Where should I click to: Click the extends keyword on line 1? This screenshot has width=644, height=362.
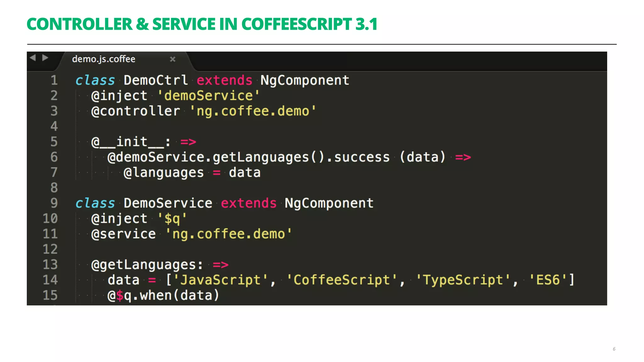(225, 80)
